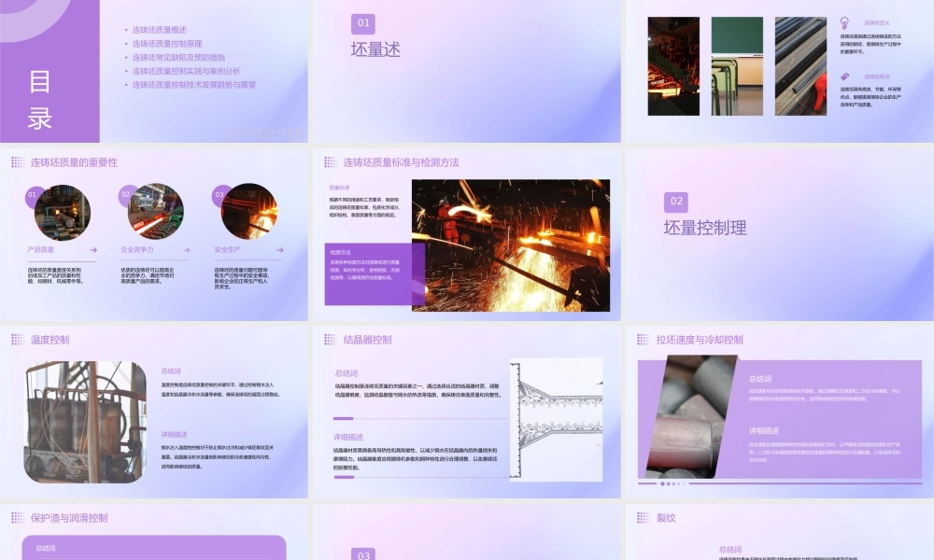Image resolution: width=934 pixels, height=560 pixels.
Task: Click the 质量标准 subheading
Action: tap(340, 188)
